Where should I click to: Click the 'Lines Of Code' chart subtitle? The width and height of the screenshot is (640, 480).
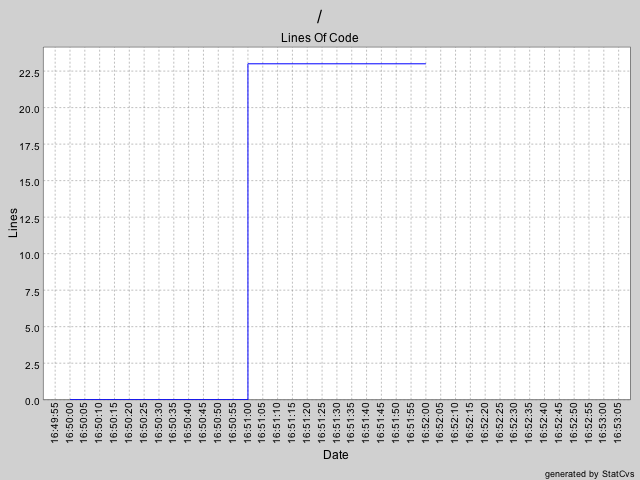click(320, 38)
